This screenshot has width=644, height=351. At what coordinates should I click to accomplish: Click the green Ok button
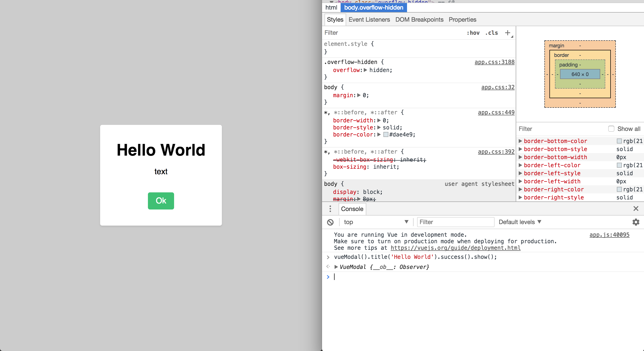coord(161,201)
